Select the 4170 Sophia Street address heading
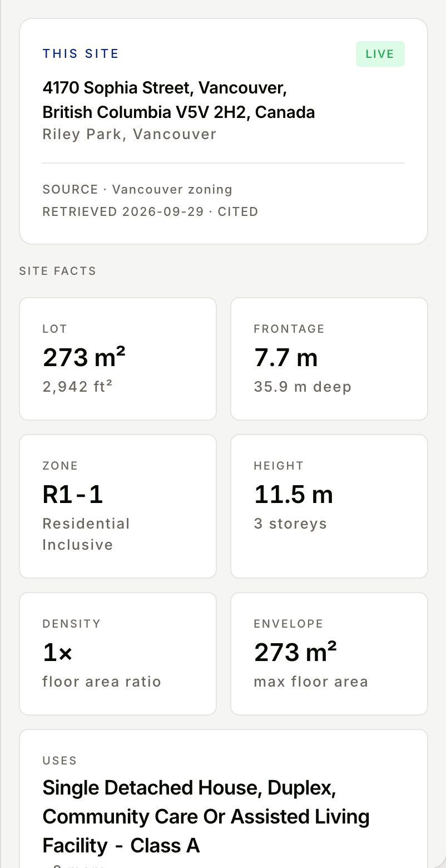 [179, 100]
